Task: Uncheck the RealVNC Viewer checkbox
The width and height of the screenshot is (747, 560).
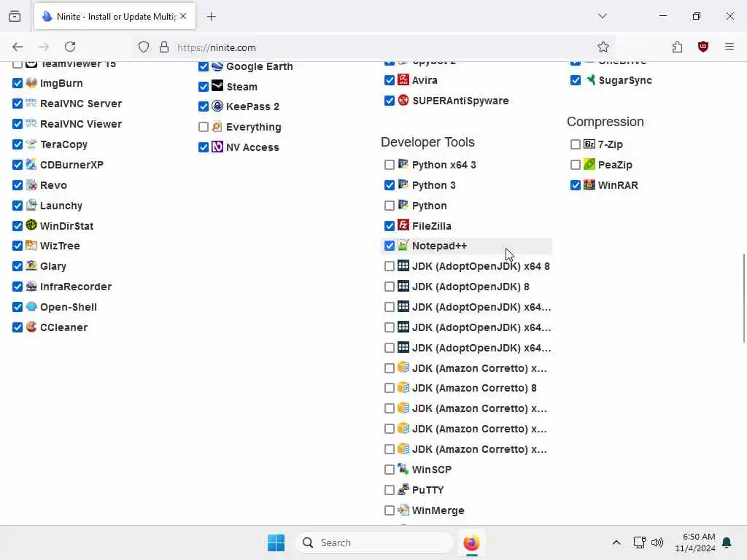Action: coord(18,124)
